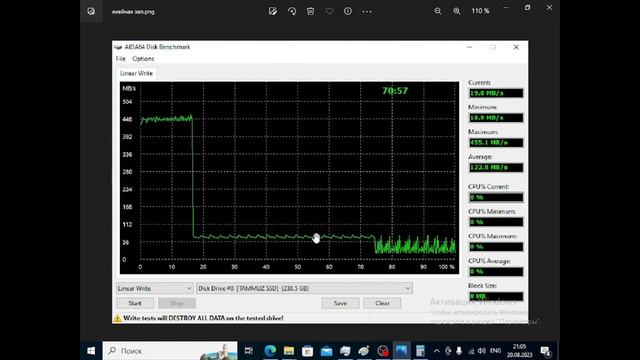Open the Windows Start menu

click(x=91, y=351)
